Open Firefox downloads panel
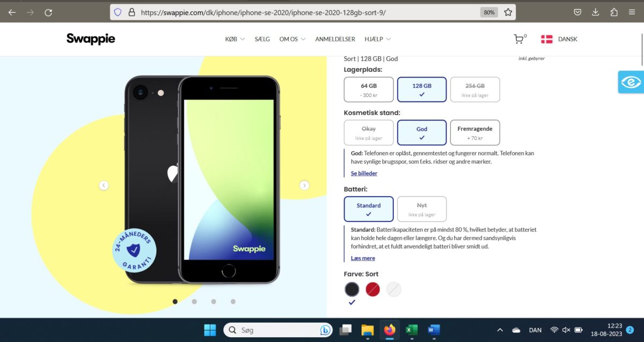This screenshot has width=644, height=342. click(596, 12)
